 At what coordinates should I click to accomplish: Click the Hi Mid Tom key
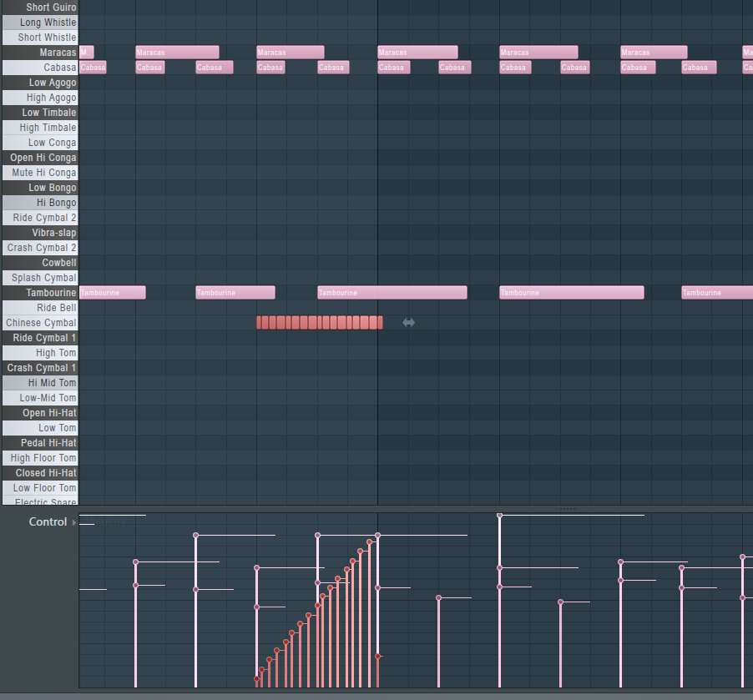(x=40, y=383)
